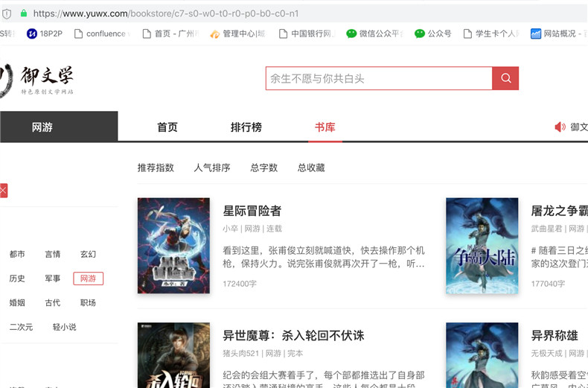Select the 婚姻 category filter

coord(17,303)
